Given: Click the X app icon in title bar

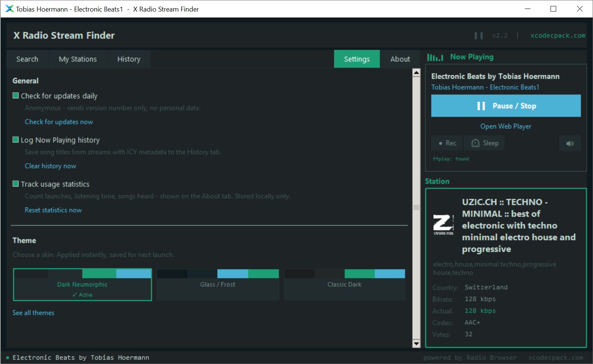Looking at the screenshot, I should point(9,9).
